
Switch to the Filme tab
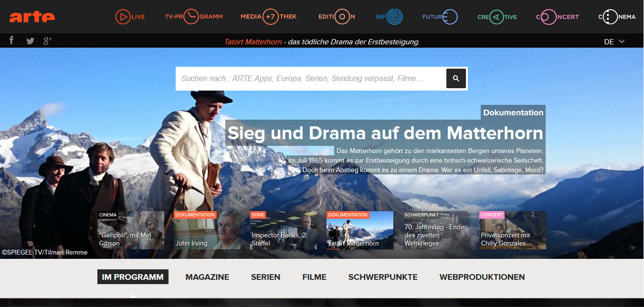coord(314,277)
